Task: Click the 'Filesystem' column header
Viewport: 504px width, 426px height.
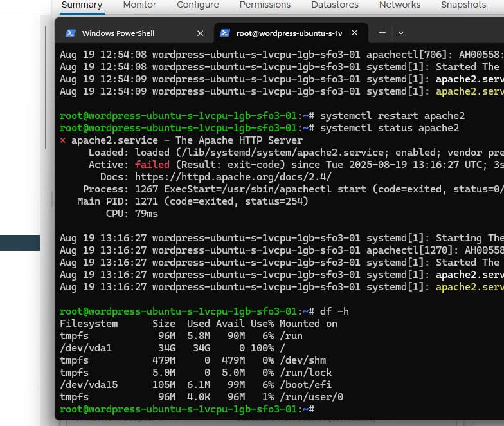Action: tap(89, 324)
